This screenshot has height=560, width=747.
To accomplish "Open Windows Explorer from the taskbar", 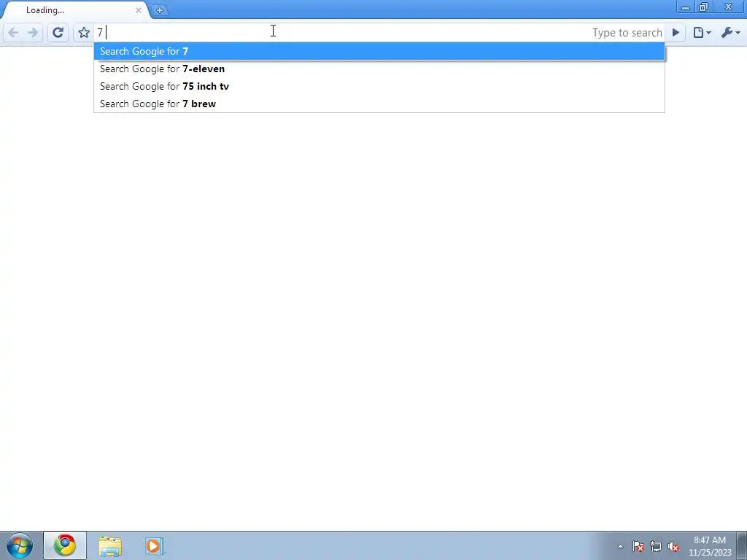I will click(x=110, y=545).
